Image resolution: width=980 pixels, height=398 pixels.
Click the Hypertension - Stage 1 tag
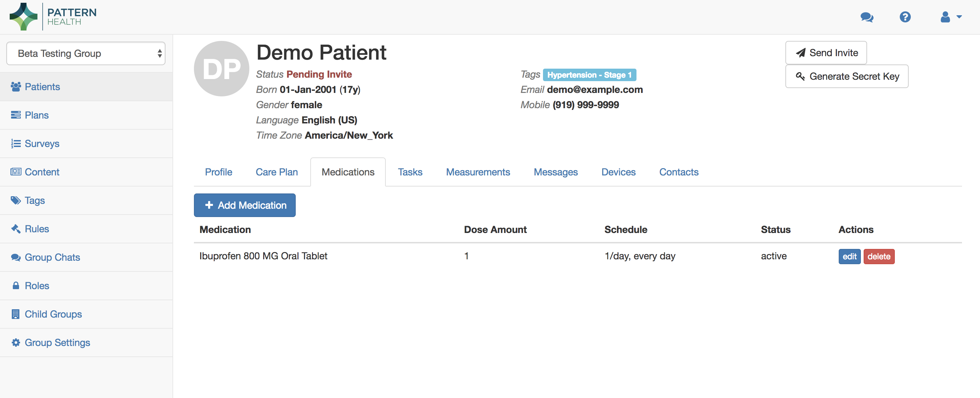(589, 75)
